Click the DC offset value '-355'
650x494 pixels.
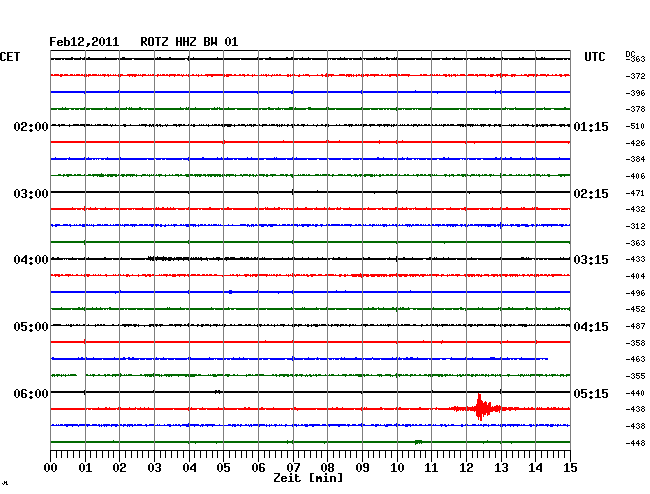click(x=635, y=377)
